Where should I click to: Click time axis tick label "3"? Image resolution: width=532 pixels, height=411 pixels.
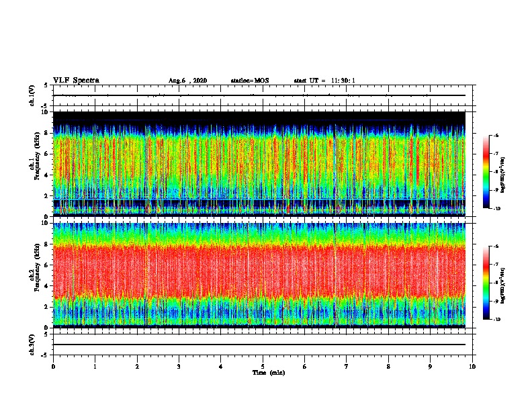coord(179,366)
